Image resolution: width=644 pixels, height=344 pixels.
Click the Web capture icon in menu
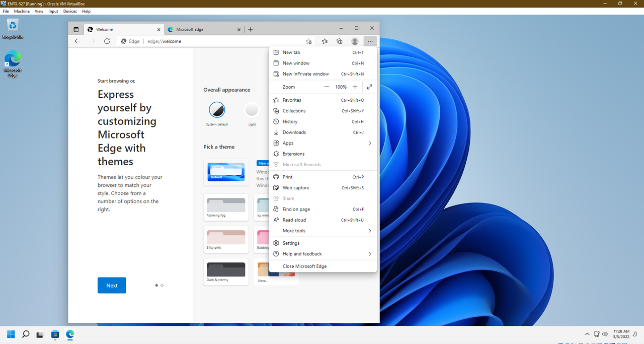tap(276, 188)
